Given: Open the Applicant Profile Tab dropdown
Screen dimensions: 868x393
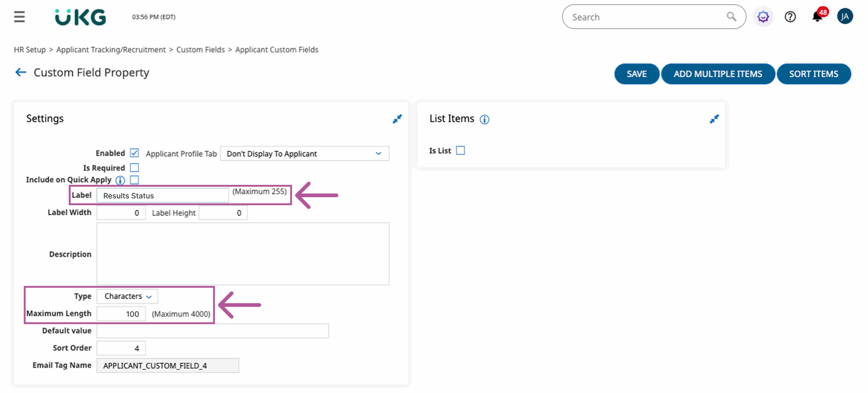Looking at the screenshot, I should click(304, 153).
